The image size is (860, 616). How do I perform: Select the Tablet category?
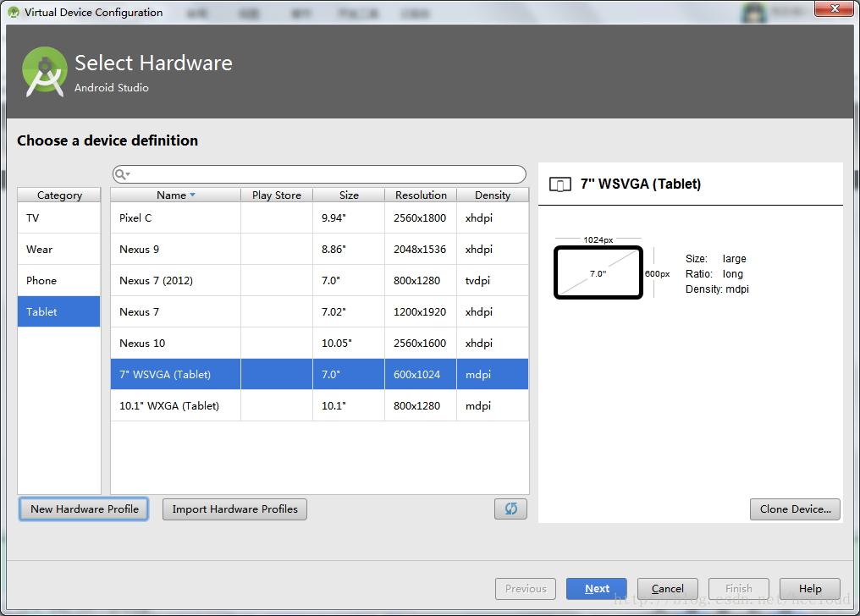(58, 312)
